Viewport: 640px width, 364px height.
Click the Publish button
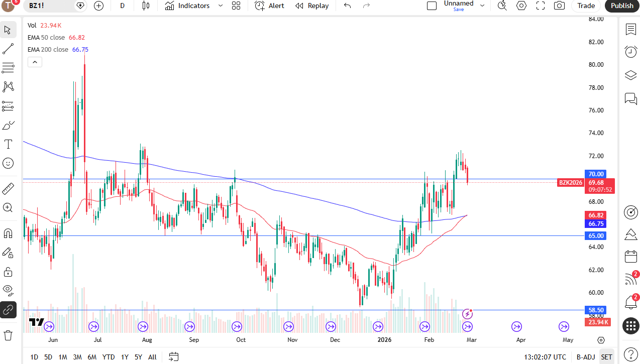click(622, 6)
